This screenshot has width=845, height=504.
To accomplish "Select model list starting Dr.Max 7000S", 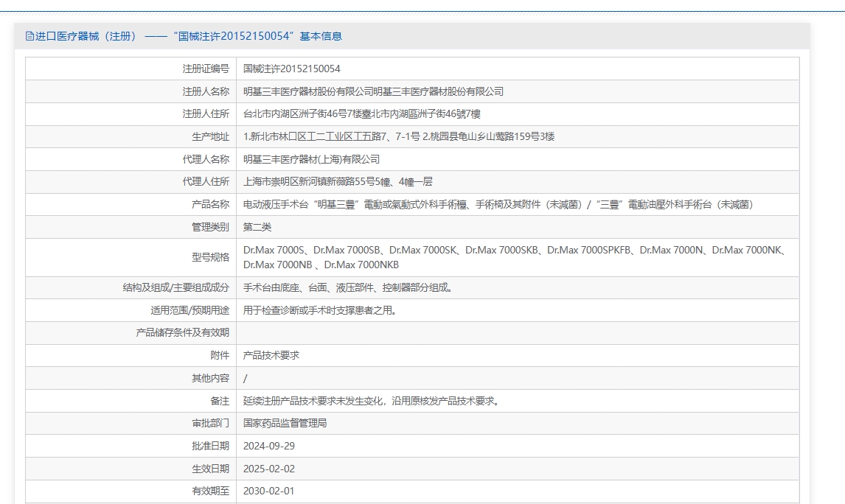I will click(515, 257).
